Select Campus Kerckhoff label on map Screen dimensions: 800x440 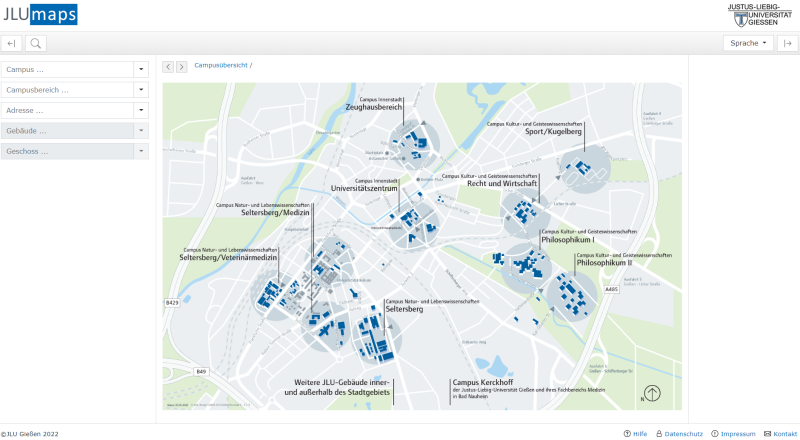tap(483, 382)
